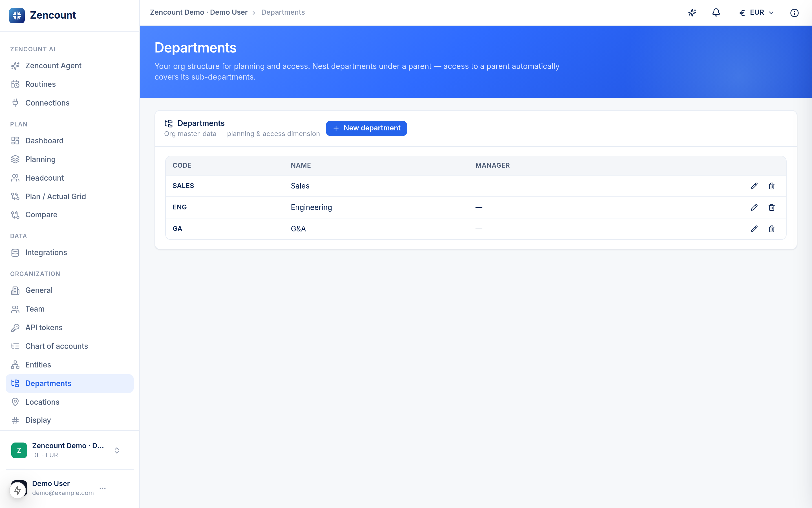Select the ENG code cell

tap(180, 207)
